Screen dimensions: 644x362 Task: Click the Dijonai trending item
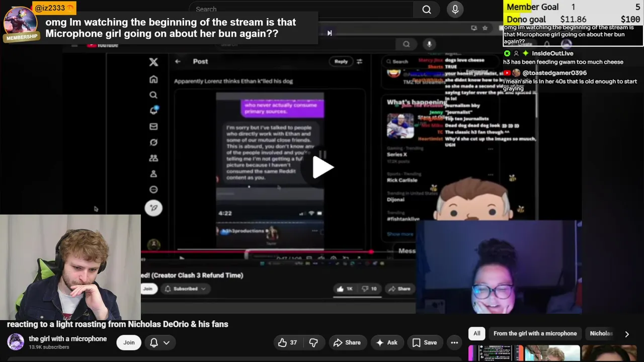tap(396, 200)
